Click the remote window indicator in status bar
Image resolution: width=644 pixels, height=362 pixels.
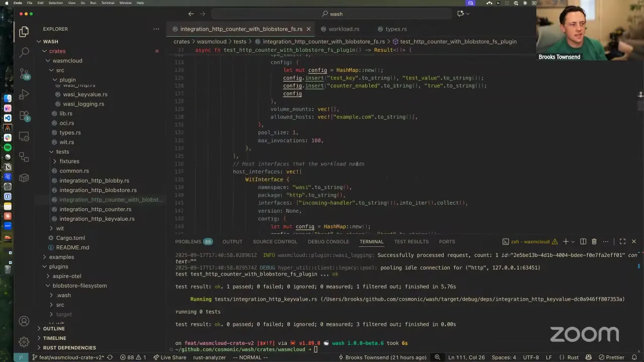pos(21,357)
